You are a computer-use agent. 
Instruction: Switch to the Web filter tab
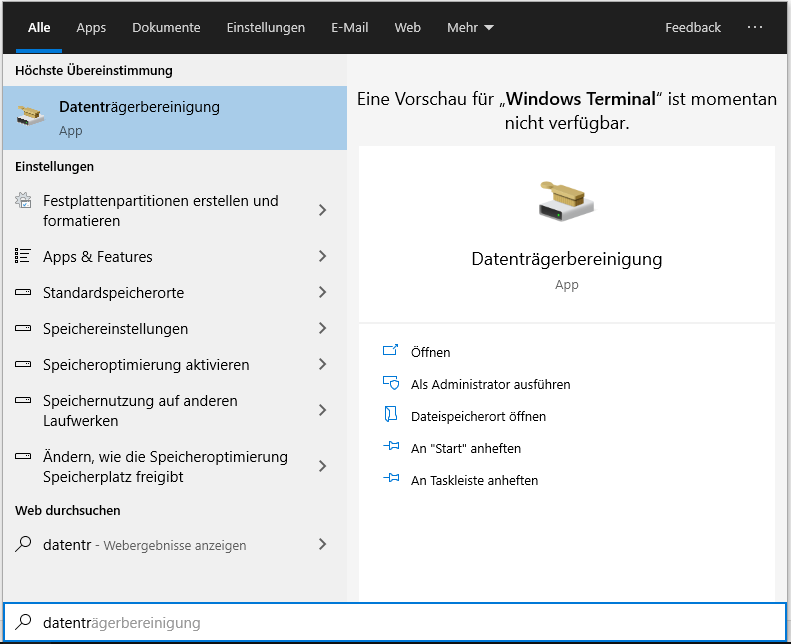[407, 27]
